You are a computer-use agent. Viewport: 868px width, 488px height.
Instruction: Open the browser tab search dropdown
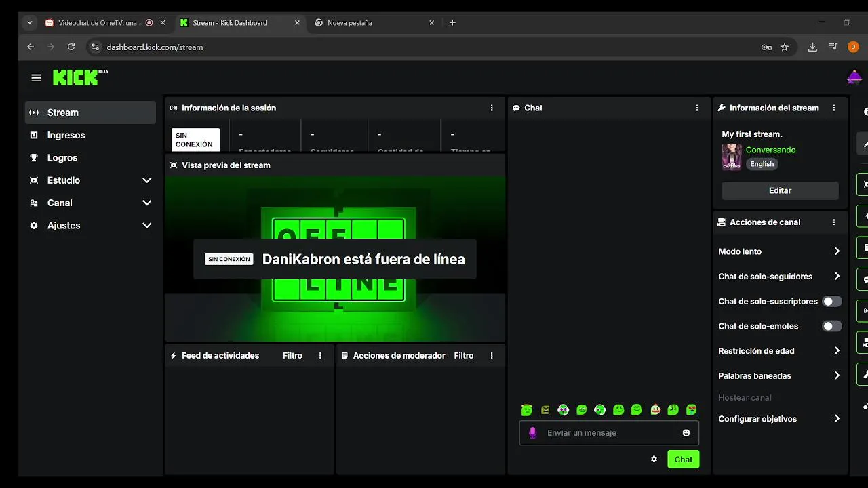click(x=29, y=22)
